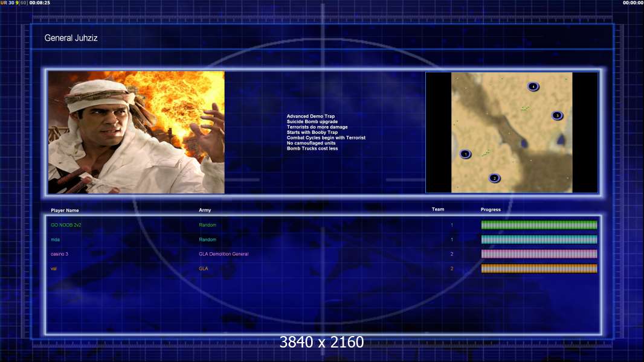The image size is (644, 362).
Task: Click "Suicide Bomb upgrade" ability text
Action: click(x=312, y=122)
